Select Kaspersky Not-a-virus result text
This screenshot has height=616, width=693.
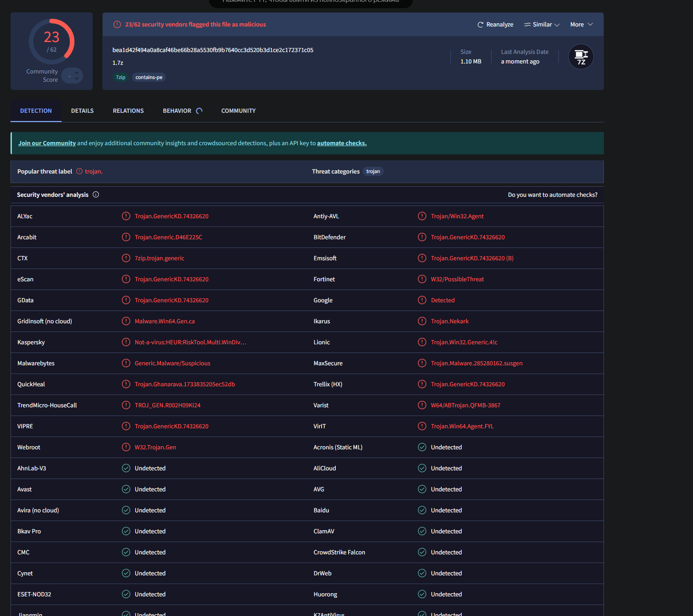(190, 342)
